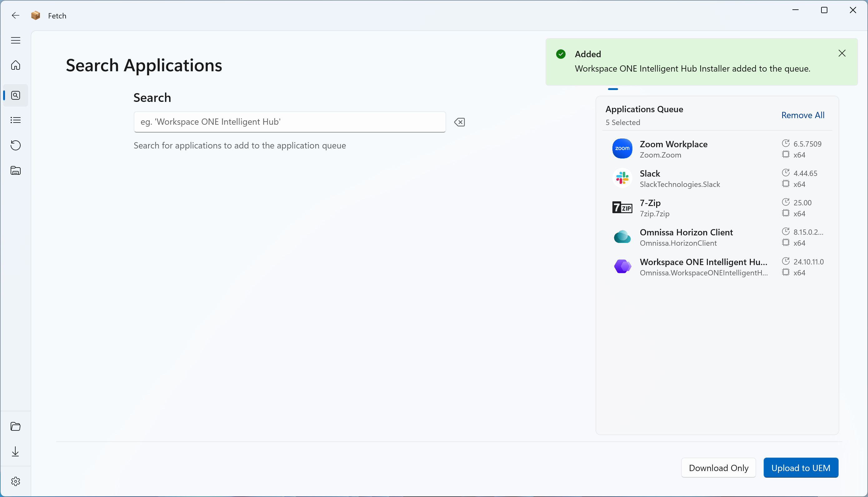Click the application search input field

289,122
